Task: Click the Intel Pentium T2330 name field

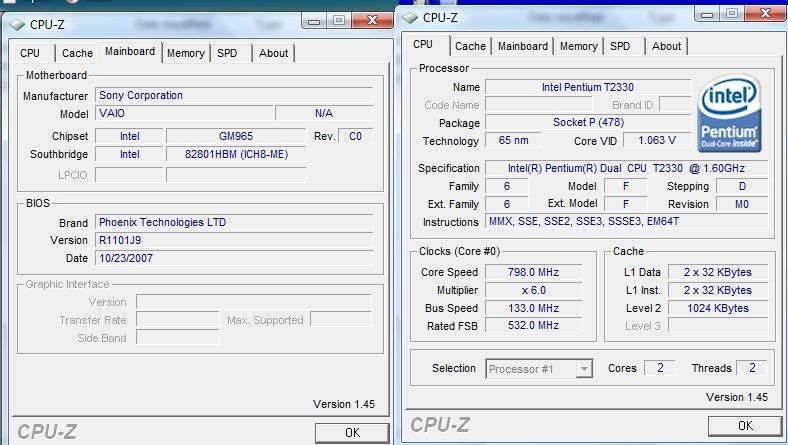Action: [x=587, y=87]
